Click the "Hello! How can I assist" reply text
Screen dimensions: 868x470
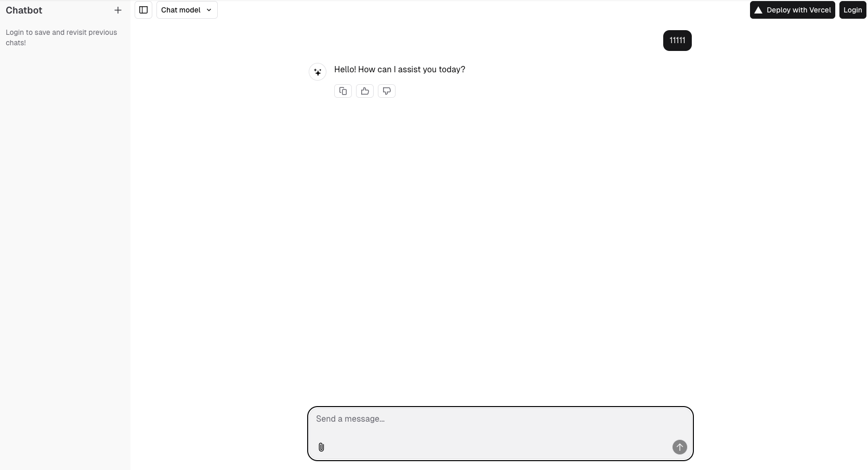[400, 69]
